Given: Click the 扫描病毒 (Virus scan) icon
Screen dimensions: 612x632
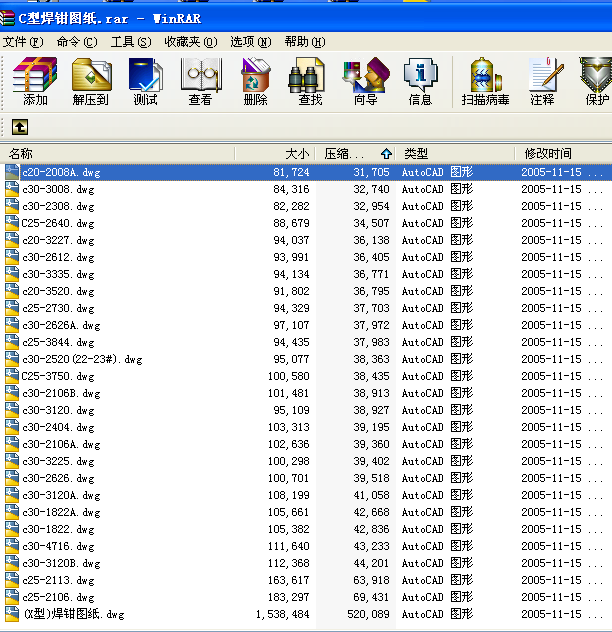Looking at the screenshot, I should [485, 75].
